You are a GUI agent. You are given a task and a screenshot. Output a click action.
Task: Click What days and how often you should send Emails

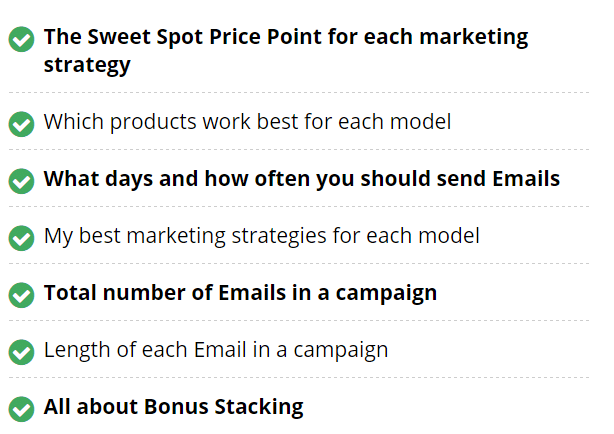[x=302, y=179]
